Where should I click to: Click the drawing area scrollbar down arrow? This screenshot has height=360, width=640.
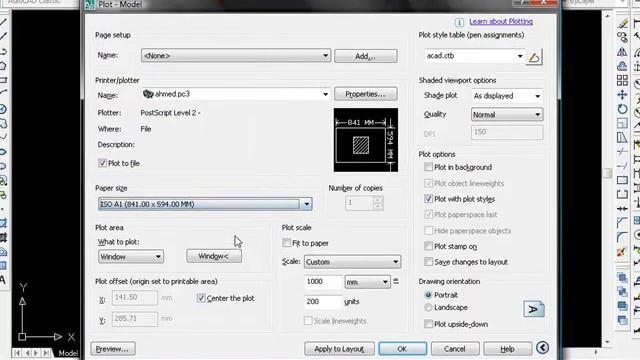click(607, 342)
